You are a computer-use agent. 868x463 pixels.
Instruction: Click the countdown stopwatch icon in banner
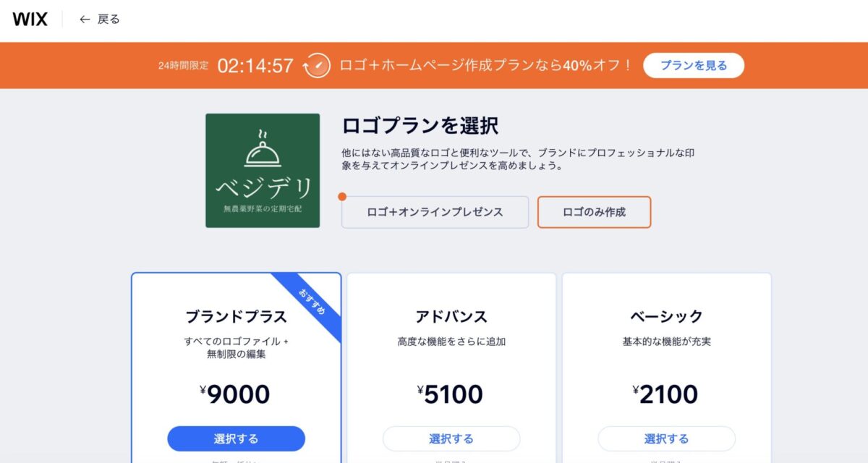click(x=318, y=65)
